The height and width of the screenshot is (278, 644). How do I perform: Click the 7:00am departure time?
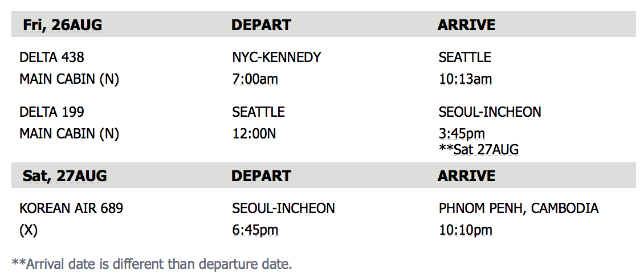pos(255,79)
